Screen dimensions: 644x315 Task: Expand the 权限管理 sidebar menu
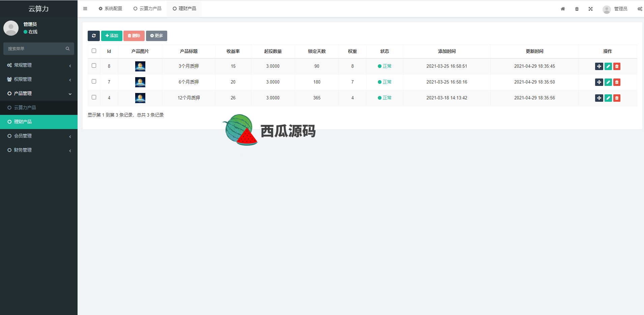tap(39, 79)
